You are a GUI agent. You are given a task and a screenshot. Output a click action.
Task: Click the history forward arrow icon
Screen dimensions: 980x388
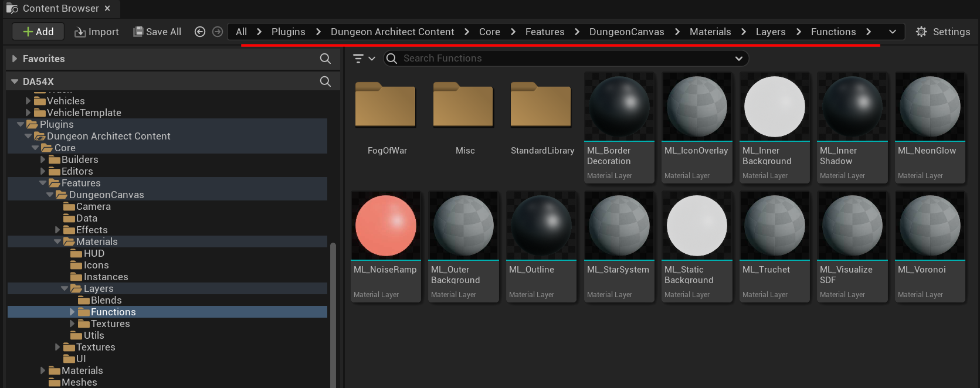218,32
